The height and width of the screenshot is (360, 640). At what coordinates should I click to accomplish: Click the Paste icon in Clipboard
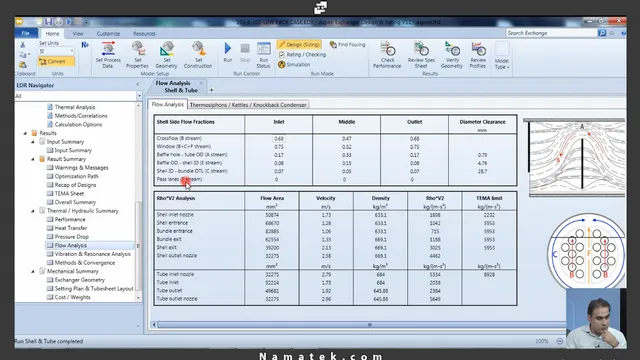click(x=23, y=64)
